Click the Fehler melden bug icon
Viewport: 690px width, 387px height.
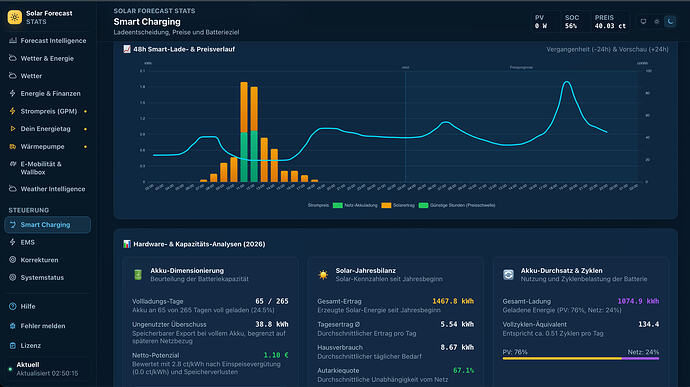(13, 326)
